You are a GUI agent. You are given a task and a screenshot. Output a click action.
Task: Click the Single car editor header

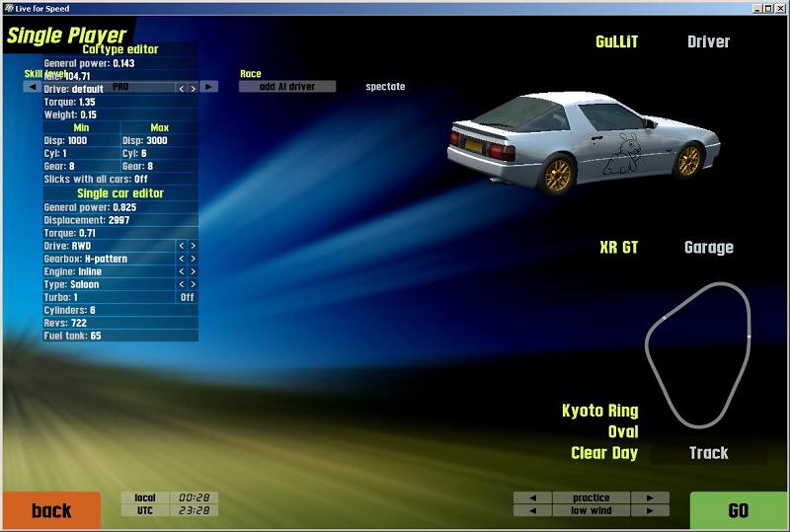[x=120, y=193]
